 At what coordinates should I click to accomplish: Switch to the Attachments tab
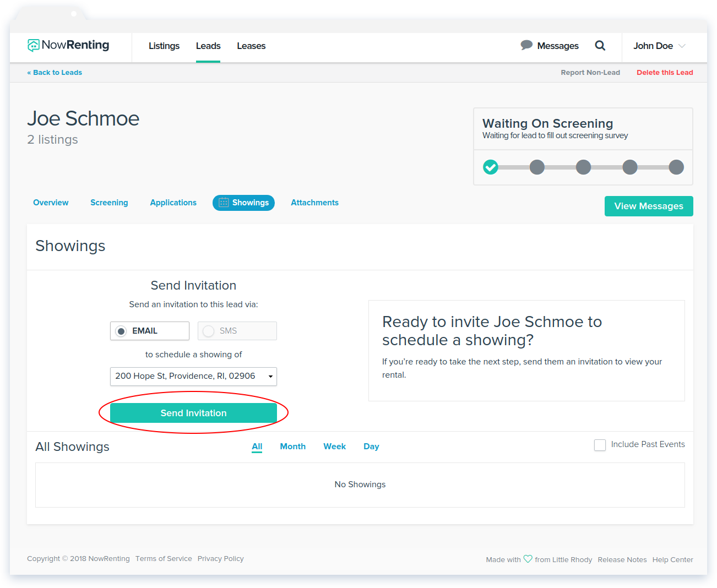tap(314, 203)
